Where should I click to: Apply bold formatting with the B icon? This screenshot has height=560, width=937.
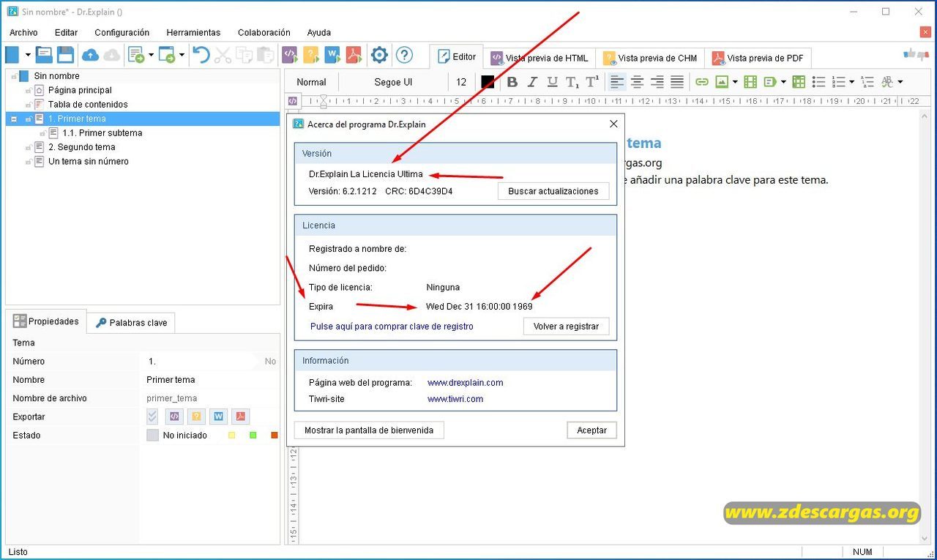click(x=512, y=82)
